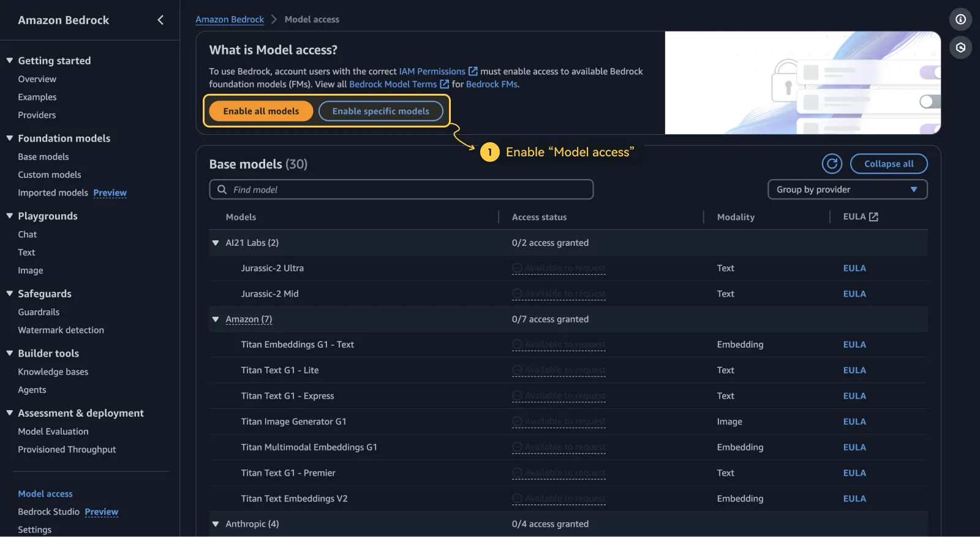This screenshot has width=980, height=537.
Task: Collapse the AI21 Labs provider group
Action: [216, 243]
